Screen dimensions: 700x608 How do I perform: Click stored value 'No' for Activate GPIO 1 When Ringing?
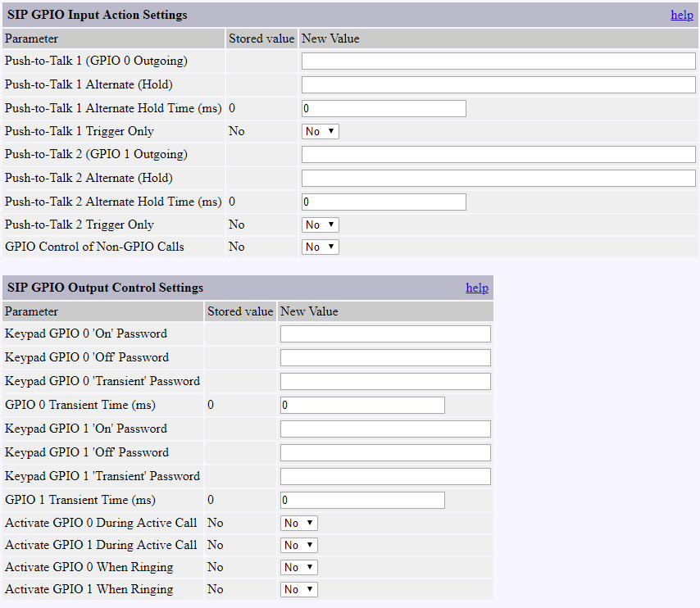click(216, 589)
